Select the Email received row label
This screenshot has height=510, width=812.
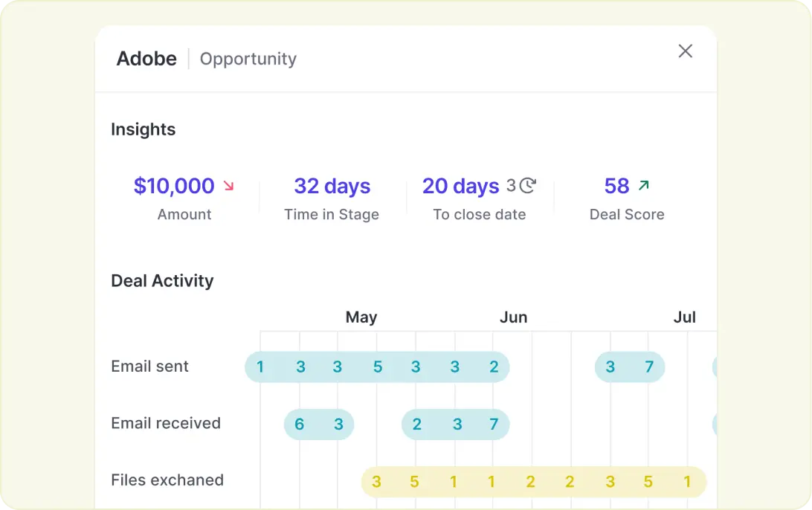pyautogui.click(x=166, y=423)
